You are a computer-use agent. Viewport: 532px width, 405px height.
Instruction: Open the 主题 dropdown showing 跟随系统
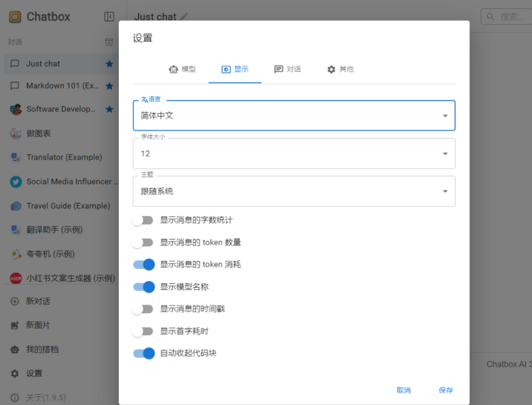tap(294, 191)
